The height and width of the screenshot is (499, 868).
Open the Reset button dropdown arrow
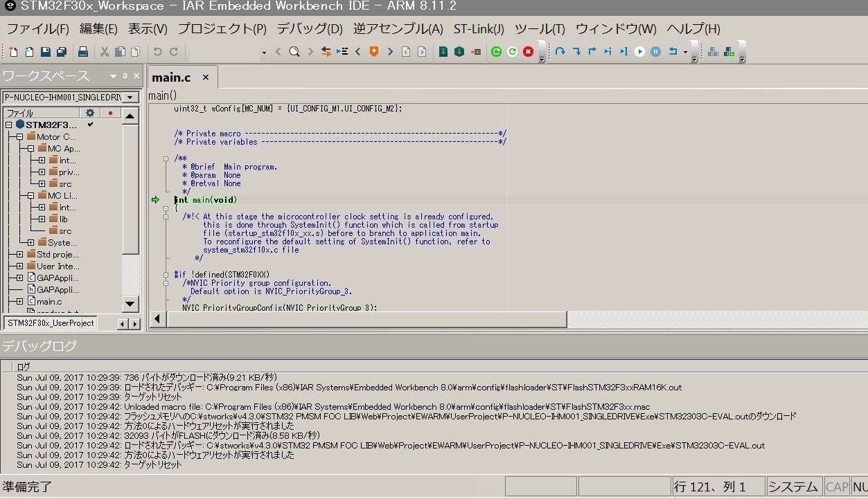685,53
